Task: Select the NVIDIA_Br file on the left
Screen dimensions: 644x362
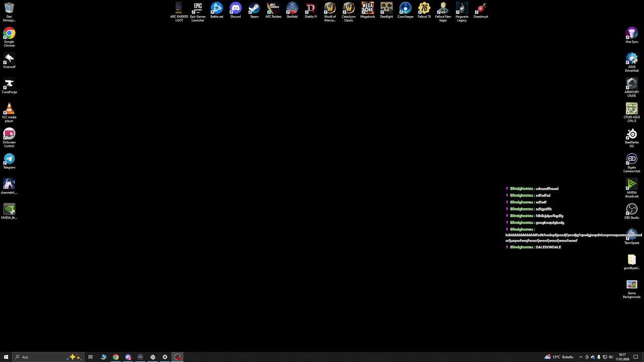Action: tap(9, 212)
